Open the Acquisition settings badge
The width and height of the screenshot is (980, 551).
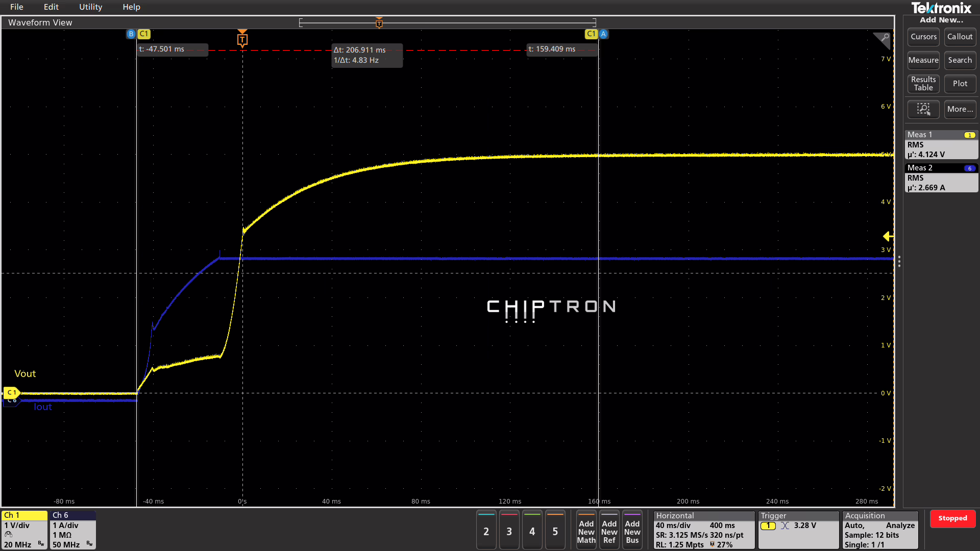click(x=879, y=530)
